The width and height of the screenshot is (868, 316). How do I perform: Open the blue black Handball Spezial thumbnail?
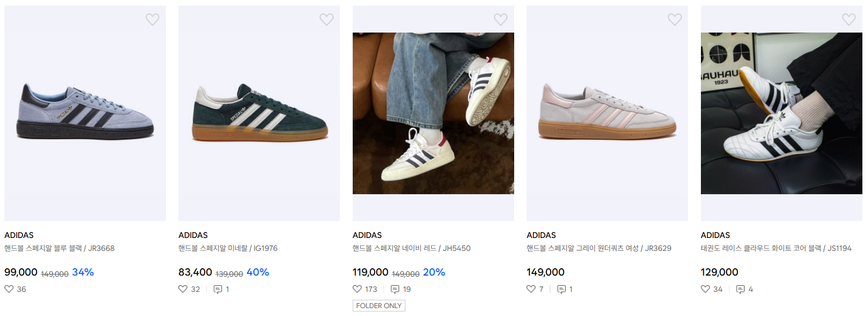[x=85, y=113]
